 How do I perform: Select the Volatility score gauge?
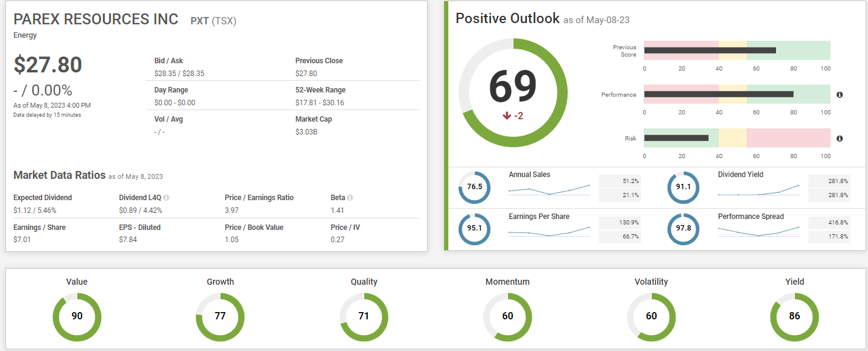pyautogui.click(x=651, y=316)
